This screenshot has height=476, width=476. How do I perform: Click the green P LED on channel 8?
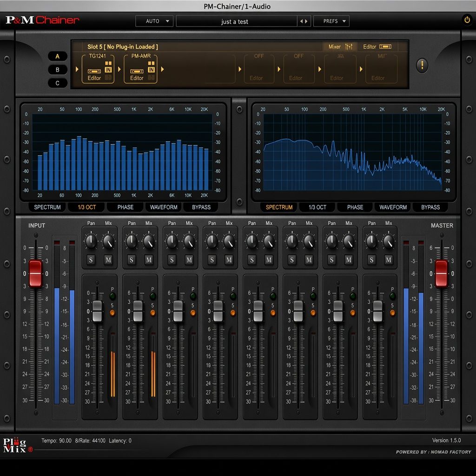(392, 296)
